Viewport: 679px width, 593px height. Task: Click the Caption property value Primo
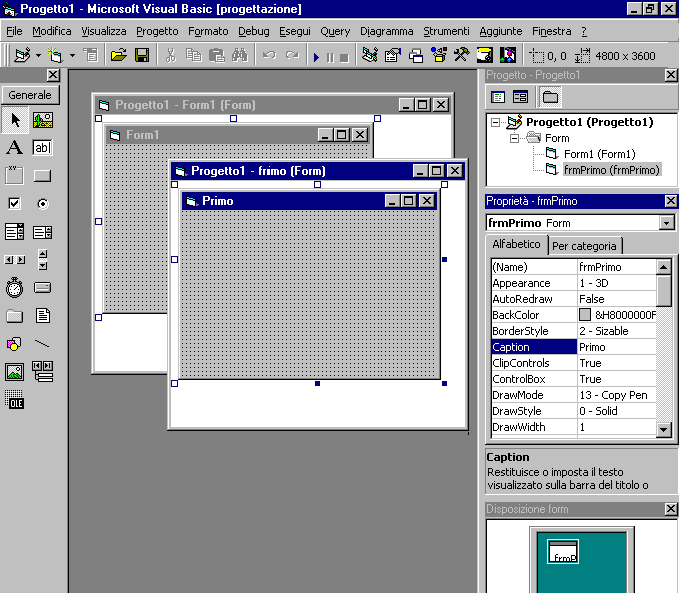(x=617, y=347)
